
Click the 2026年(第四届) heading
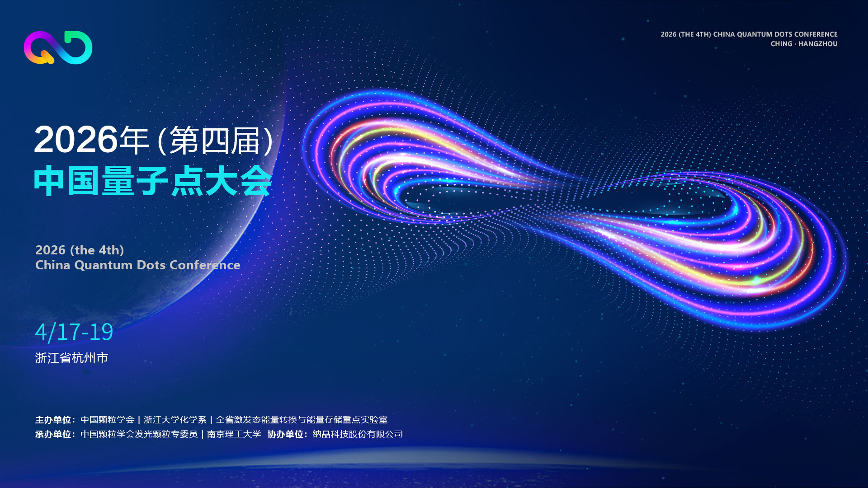[154, 140]
